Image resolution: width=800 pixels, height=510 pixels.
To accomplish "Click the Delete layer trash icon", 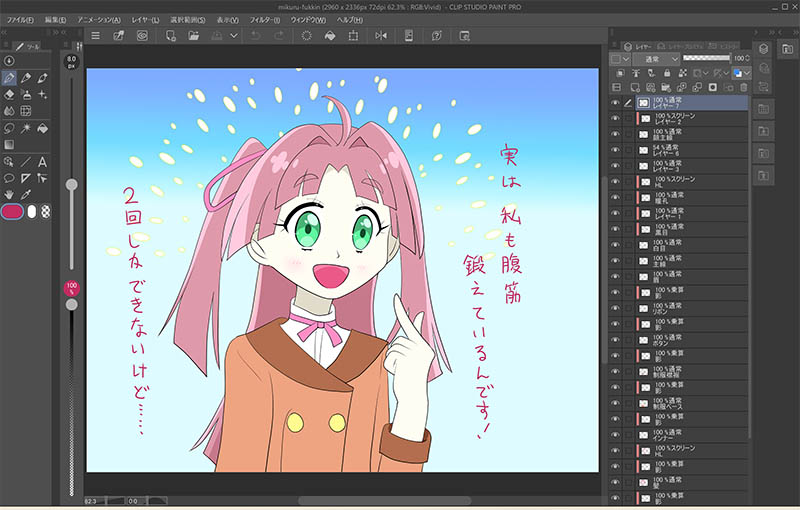I will pyautogui.click(x=743, y=87).
